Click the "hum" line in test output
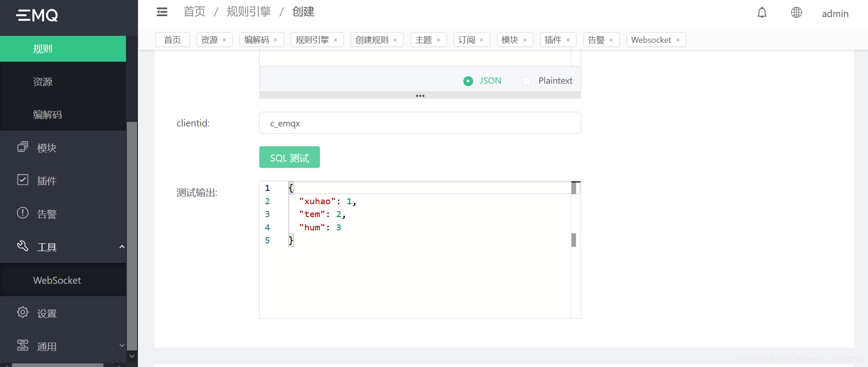 pos(320,227)
